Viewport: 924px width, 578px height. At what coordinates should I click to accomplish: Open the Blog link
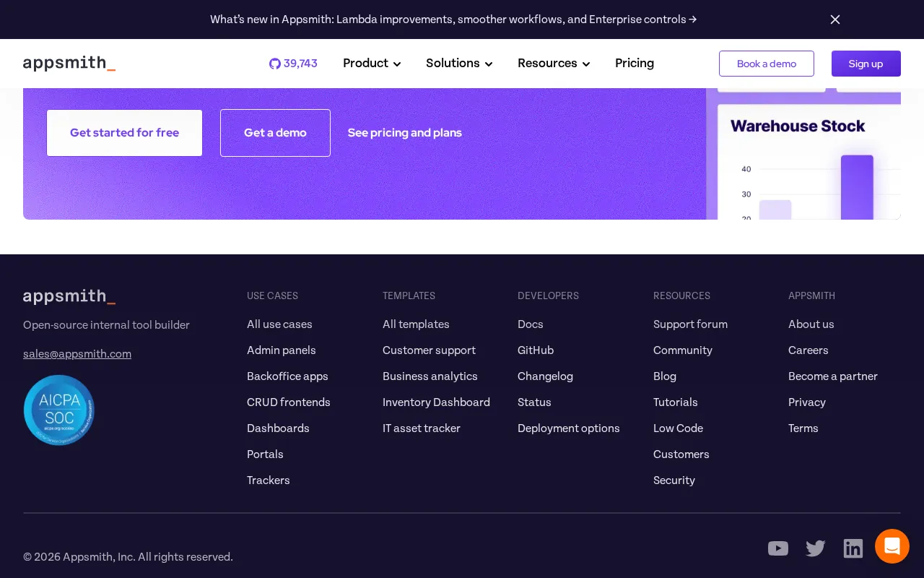[665, 376]
